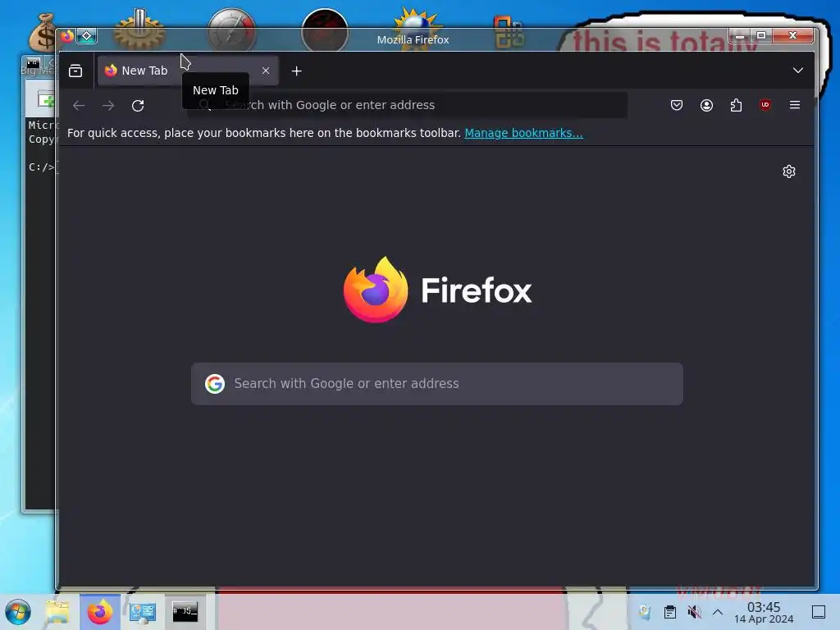Open the Extensions puzzle icon
The width and height of the screenshot is (840, 630).
point(736,105)
